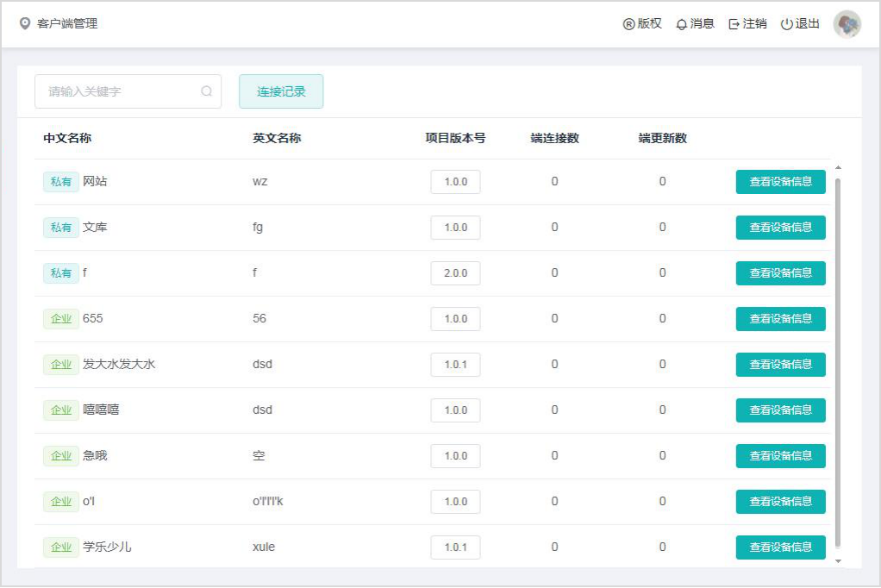The width and height of the screenshot is (881, 588).
Task: Click the 退出 power icon
Action: point(786,24)
